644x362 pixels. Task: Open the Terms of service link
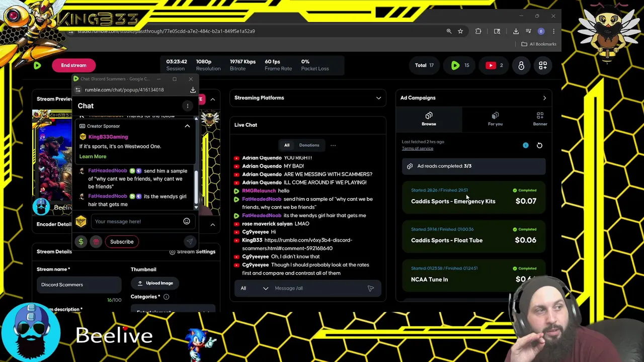click(x=417, y=148)
